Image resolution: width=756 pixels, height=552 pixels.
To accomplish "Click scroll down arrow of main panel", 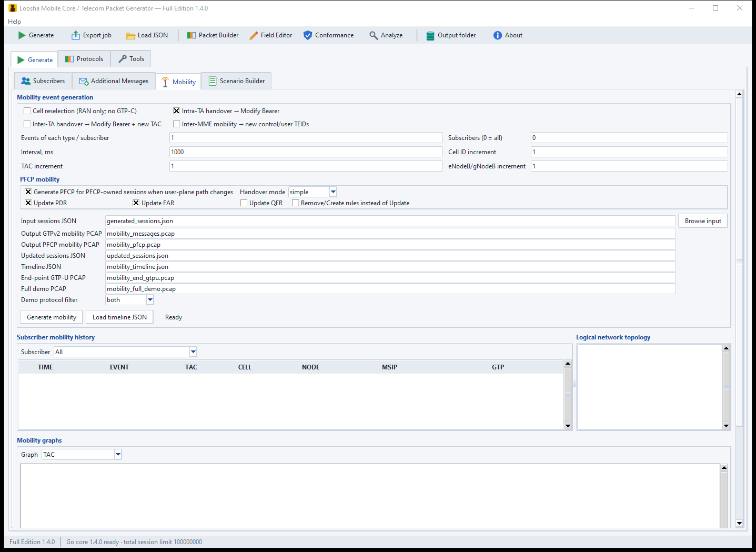I will click(739, 523).
